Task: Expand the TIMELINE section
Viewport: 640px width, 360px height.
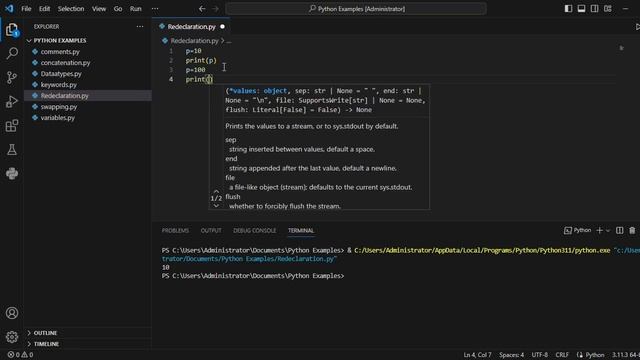Action: pos(88,344)
